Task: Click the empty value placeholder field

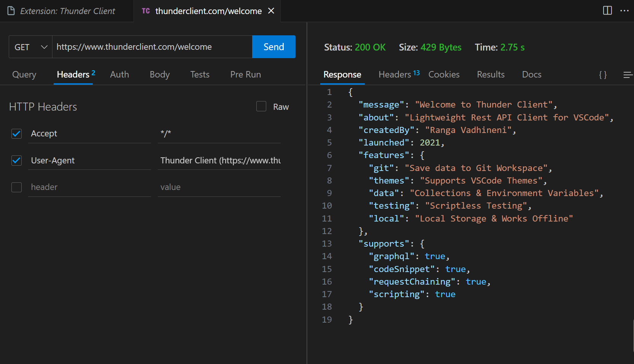Action: (x=219, y=187)
